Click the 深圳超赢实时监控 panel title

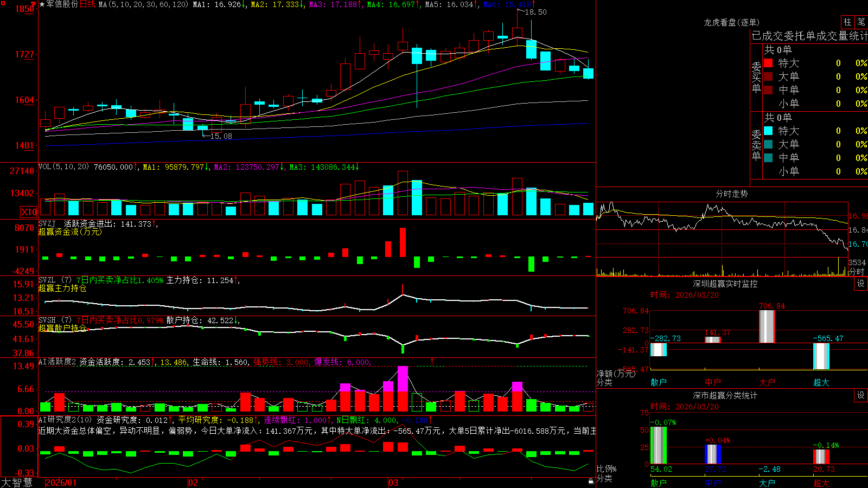click(725, 284)
